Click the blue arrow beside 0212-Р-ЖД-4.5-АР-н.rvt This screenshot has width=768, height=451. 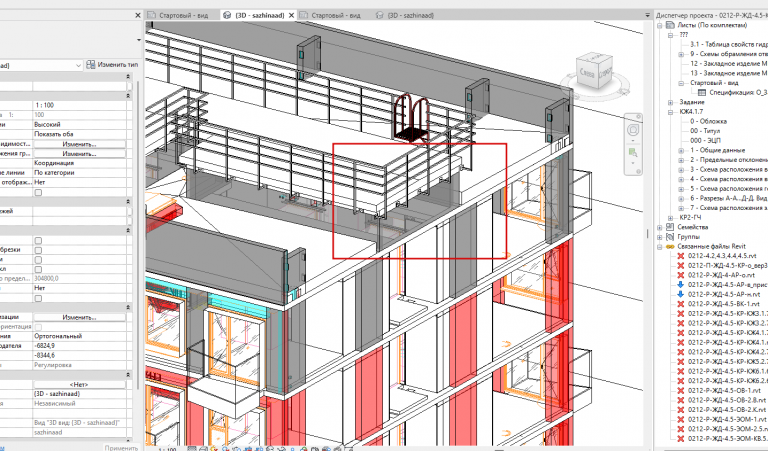coord(680,294)
